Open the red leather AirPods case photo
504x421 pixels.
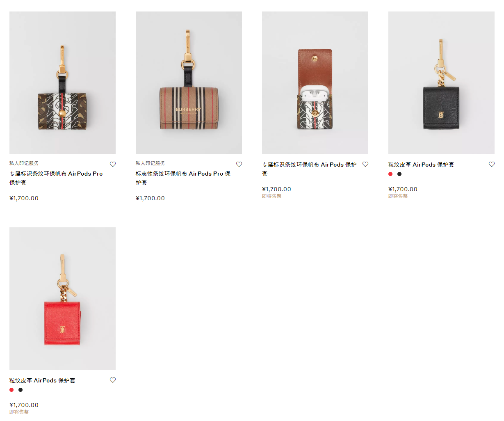tap(62, 298)
